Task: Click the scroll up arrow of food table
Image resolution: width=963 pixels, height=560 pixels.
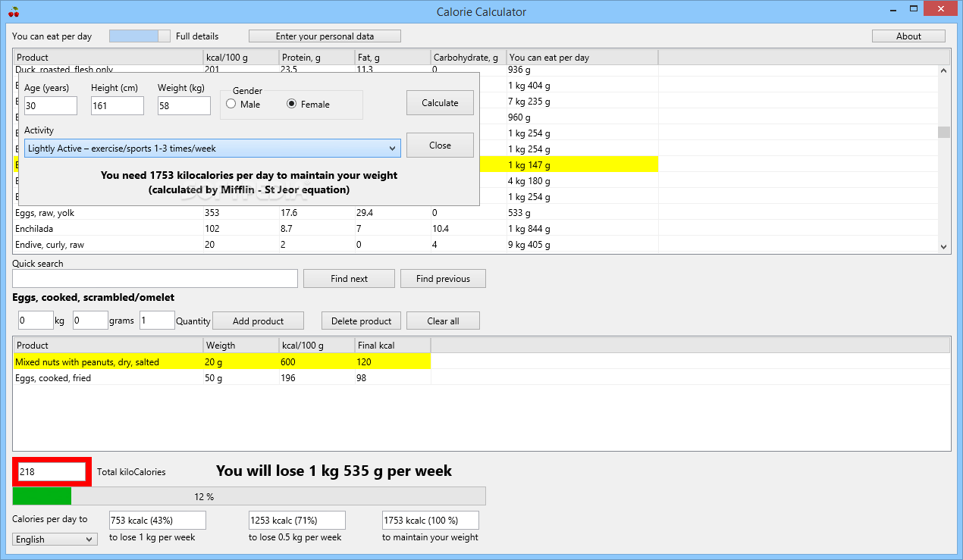Action: click(x=944, y=70)
